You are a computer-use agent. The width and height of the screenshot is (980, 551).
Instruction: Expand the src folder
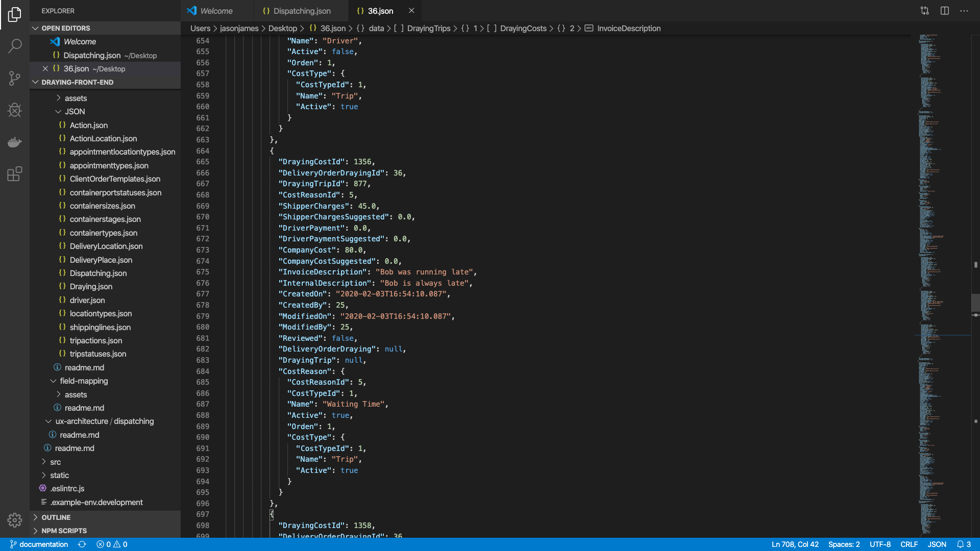55,462
